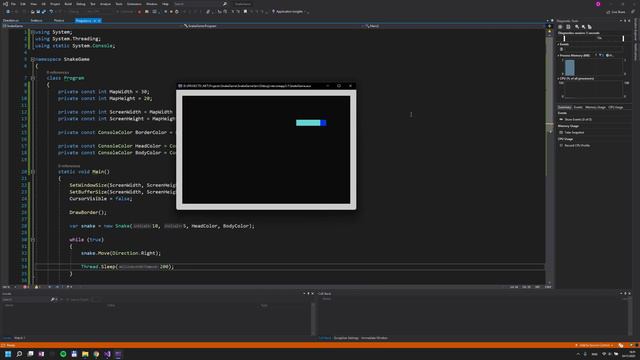Open the Help menu
640x360 pixels.
tap(165, 4)
